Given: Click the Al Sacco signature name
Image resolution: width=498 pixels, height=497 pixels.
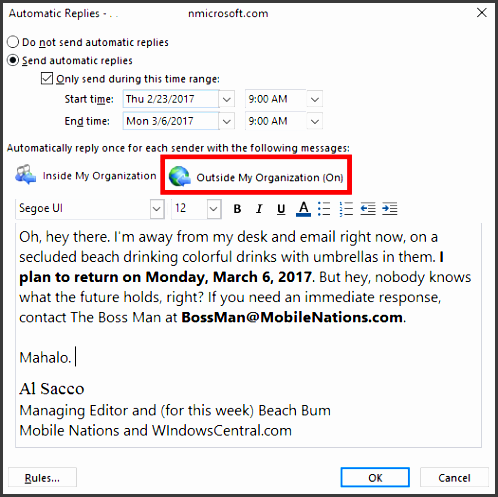Looking at the screenshot, I should 52,389.
